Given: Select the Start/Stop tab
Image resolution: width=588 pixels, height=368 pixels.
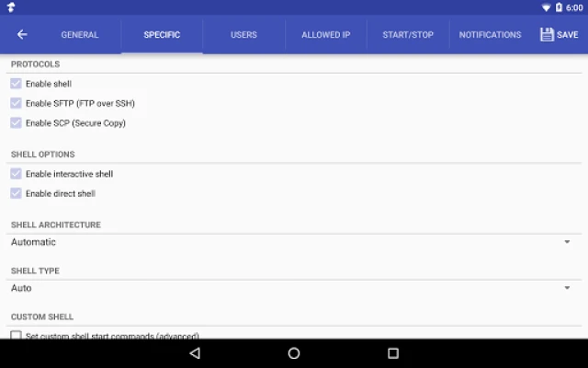Looking at the screenshot, I should [x=408, y=35].
